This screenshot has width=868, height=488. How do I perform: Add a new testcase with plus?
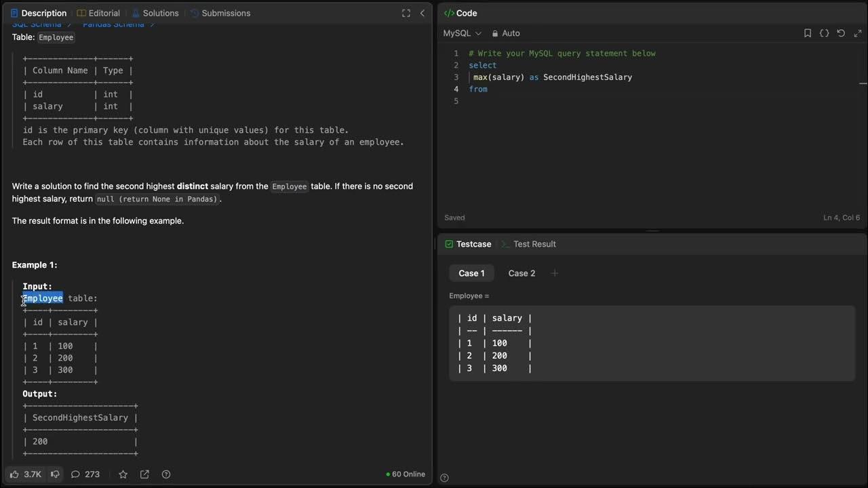click(555, 273)
